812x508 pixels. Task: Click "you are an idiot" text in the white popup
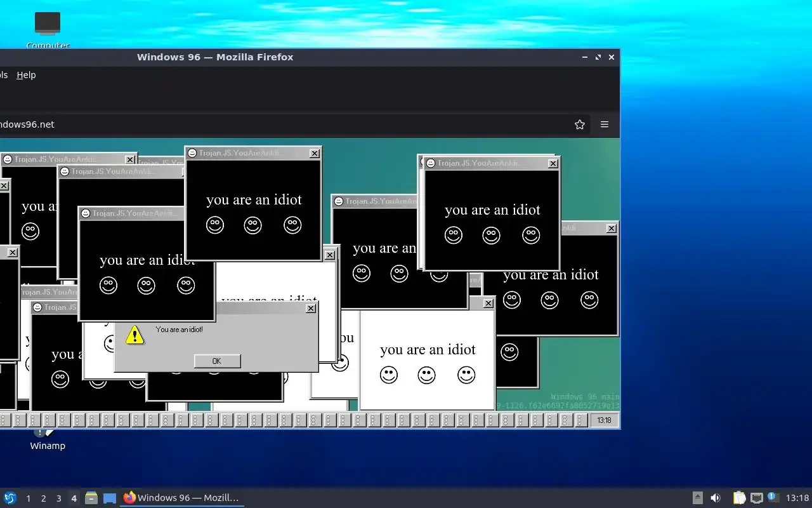[428, 349]
